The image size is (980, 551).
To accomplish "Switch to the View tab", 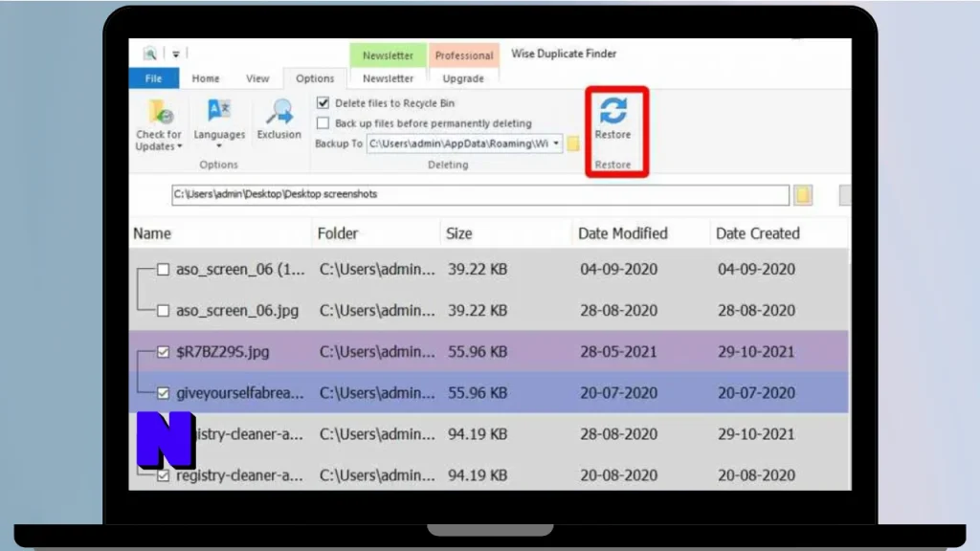I will [257, 78].
